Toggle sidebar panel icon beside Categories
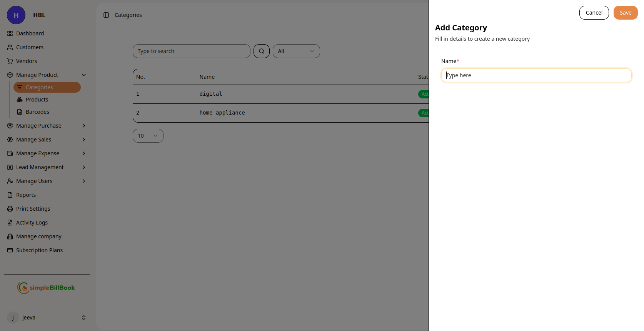Image resolution: width=644 pixels, height=331 pixels. pyautogui.click(x=106, y=15)
